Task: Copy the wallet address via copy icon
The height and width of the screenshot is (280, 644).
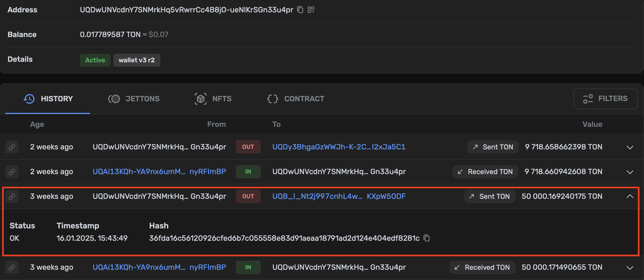Action: coord(300,10)
